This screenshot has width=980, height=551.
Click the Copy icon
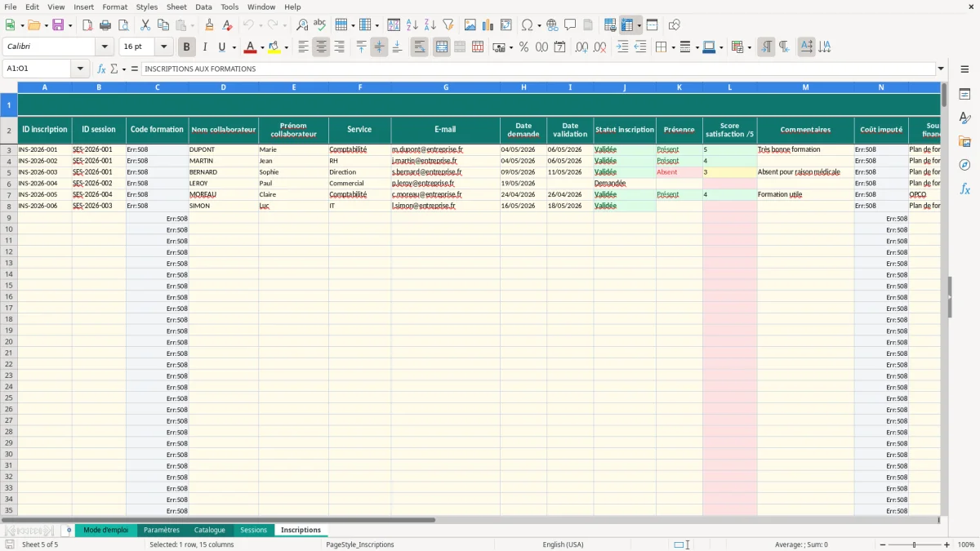pos(163,25)
